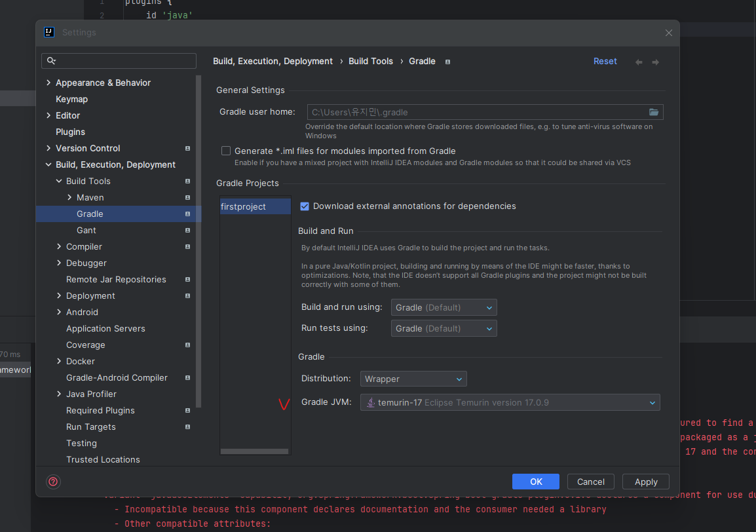Uncheck Download external annotations for dependencies
Viewport: 756px width, 532px height.
point(305,206)
